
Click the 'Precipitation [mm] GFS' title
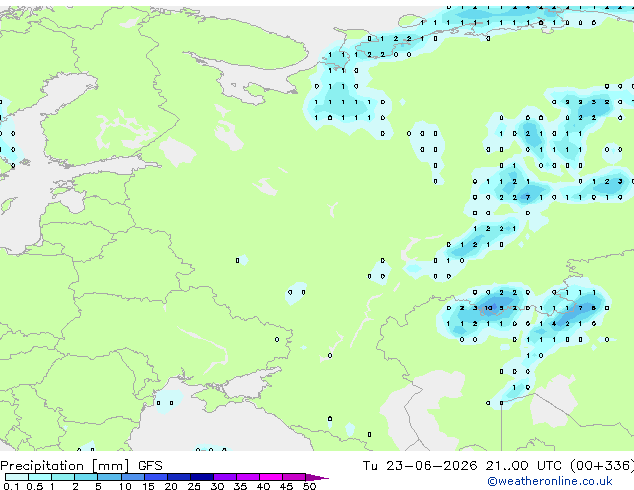81,466
